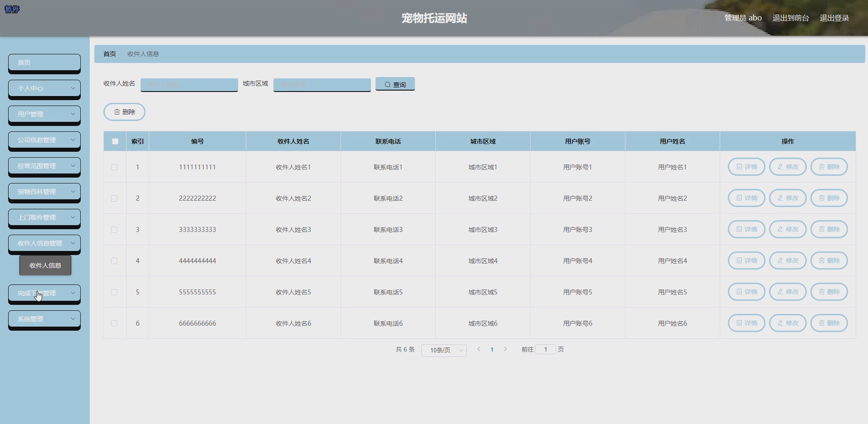This screenshot has width=868, height=424.
Task: Open 详情 for row 4444444444
Action: point(746,260)
